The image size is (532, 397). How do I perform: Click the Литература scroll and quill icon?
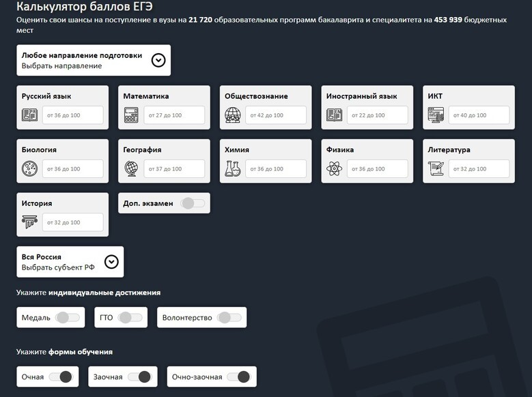(436, 168)
